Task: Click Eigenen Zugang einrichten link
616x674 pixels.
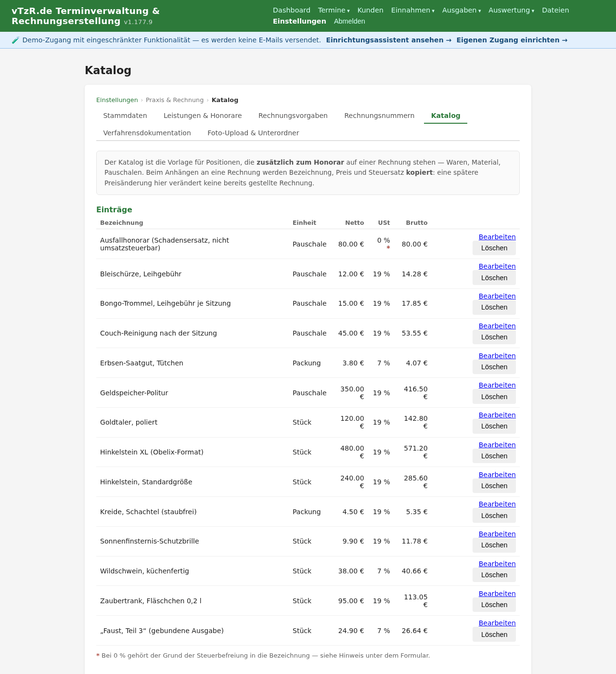Action: [x=512, y=40]
